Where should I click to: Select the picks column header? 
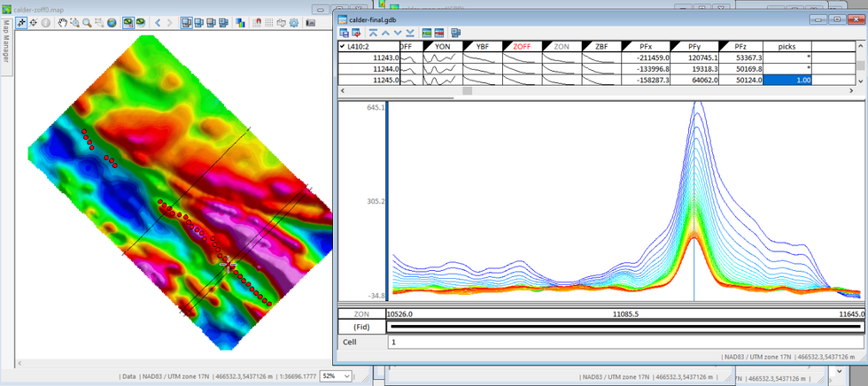pyautogui.click(x=787, y=46)
